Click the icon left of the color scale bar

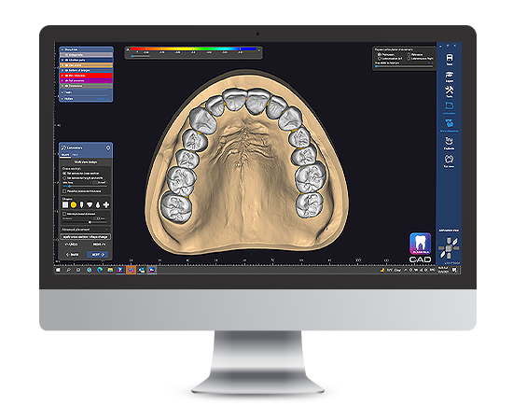pyautogui.click(x=128, y=49)
